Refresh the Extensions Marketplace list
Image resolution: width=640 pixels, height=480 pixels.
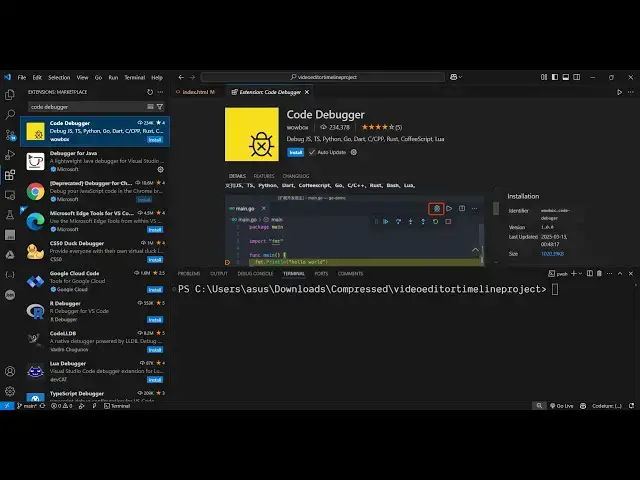tap(150, 92)
